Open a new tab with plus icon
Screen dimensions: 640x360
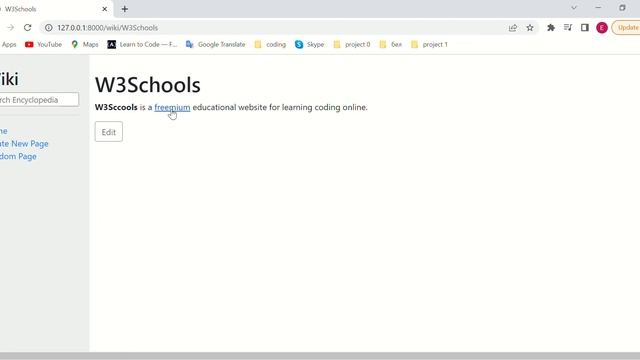[124, 9]
